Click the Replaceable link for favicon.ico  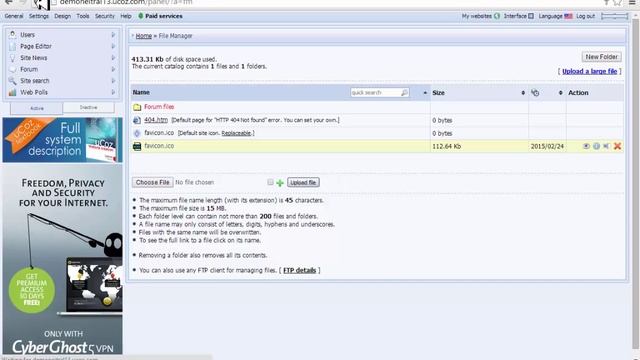pyautogui.click(x=236, y=133)
